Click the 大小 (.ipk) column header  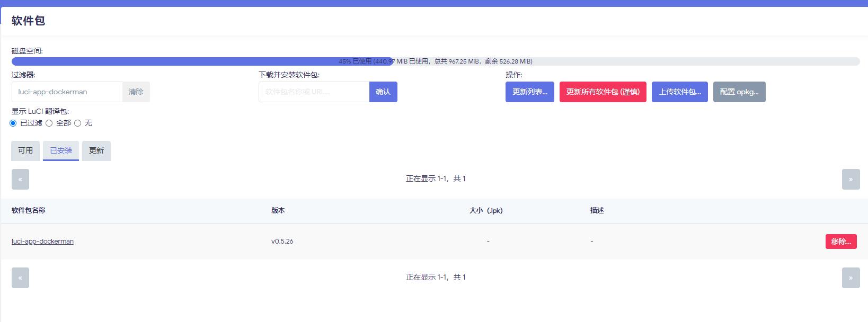pyautogui.click(x=486, y=210)
